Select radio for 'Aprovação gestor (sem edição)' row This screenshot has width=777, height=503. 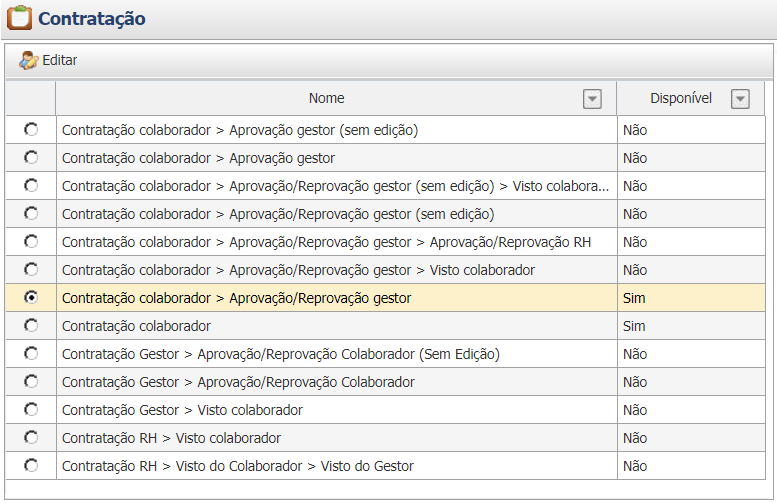[x=31, y=129]
